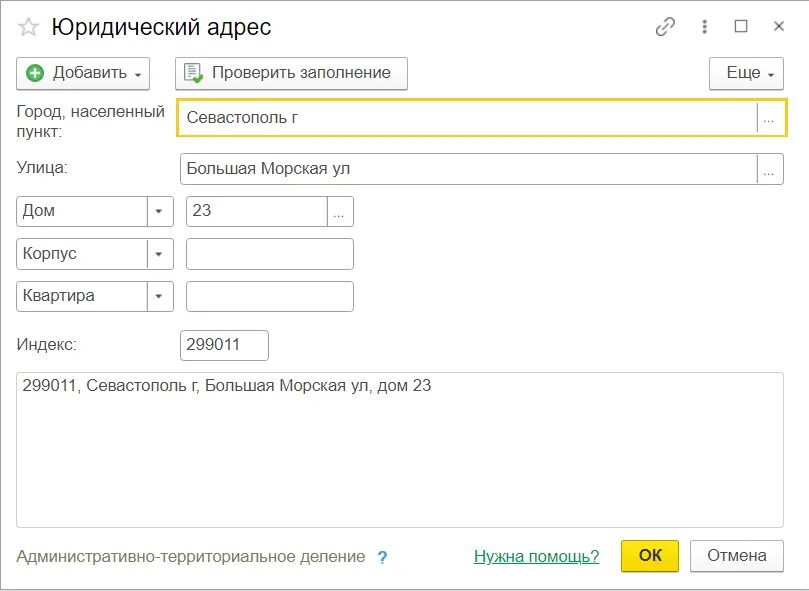Expand the Дом type dropdown
The height and width of the screenshot is (591, 809).
point(159,212)
